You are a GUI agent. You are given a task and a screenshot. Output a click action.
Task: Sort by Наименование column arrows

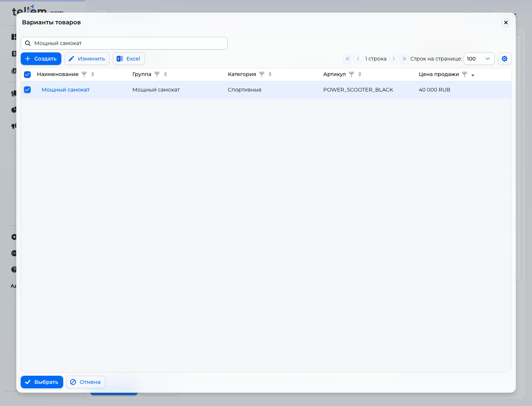click(x=93, y=75)
